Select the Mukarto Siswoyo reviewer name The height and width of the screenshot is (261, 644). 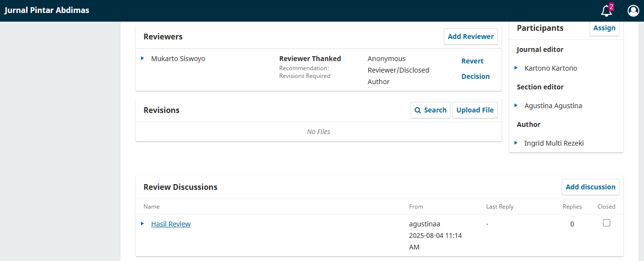point(178,59)
